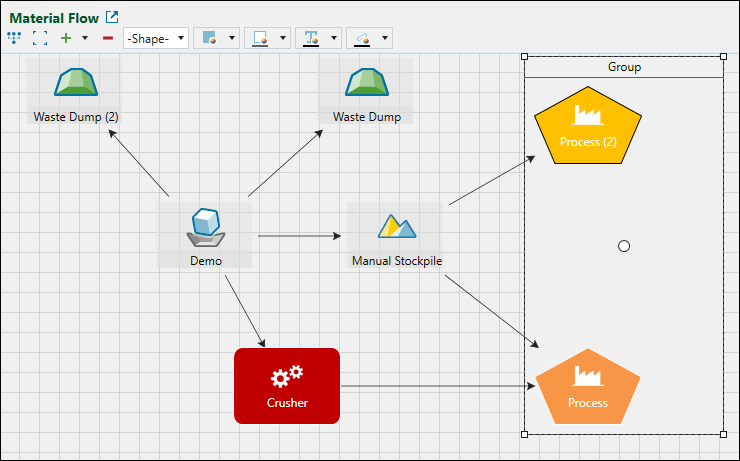Expand the fill color dropdown arrow
This screenshot has height=461, width=740.
click(232, 38)
